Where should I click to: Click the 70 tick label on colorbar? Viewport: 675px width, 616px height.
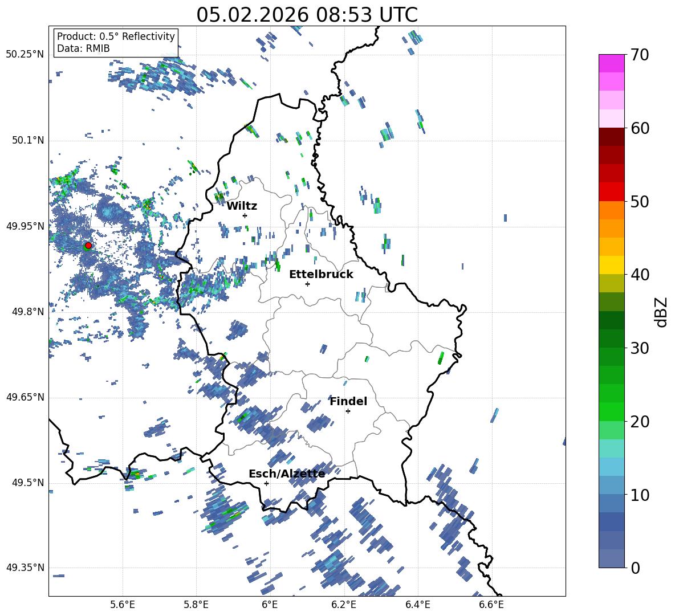point(641,55)
